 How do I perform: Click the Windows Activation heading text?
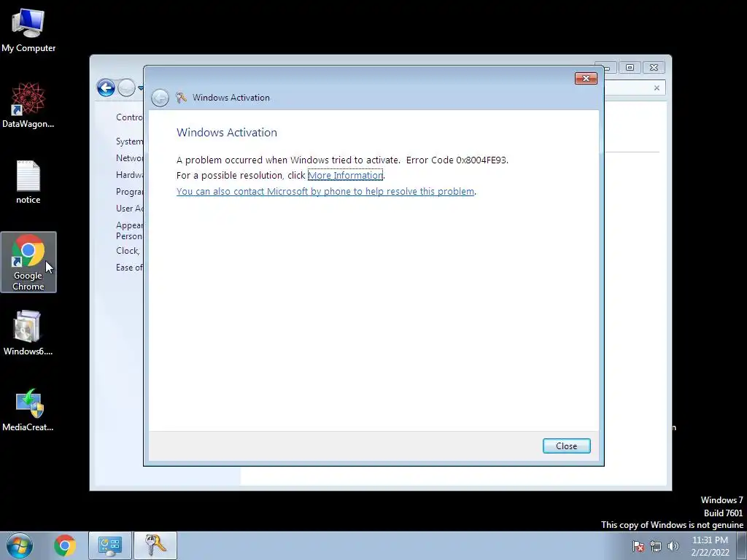[x=227, y=133]
